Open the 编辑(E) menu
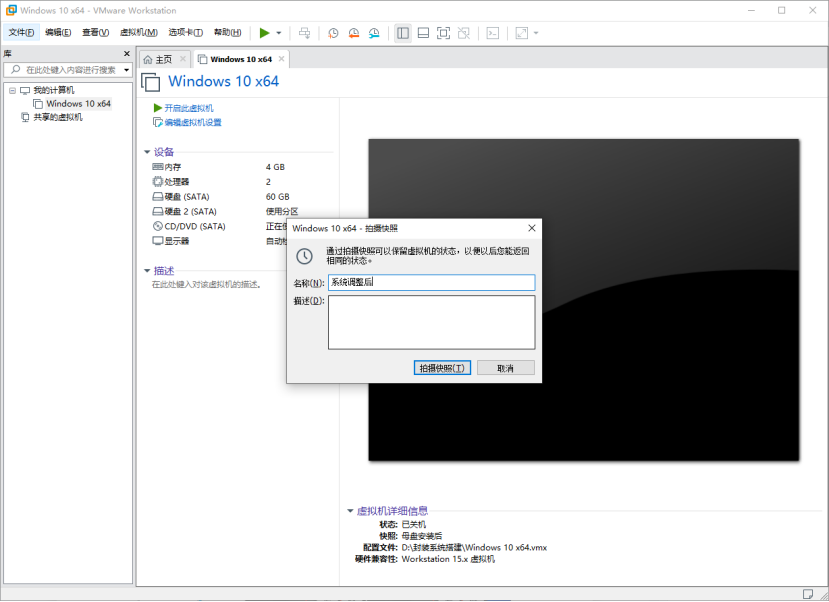The image size is (829, 602). pyautogui.click(x=58, y=33)
